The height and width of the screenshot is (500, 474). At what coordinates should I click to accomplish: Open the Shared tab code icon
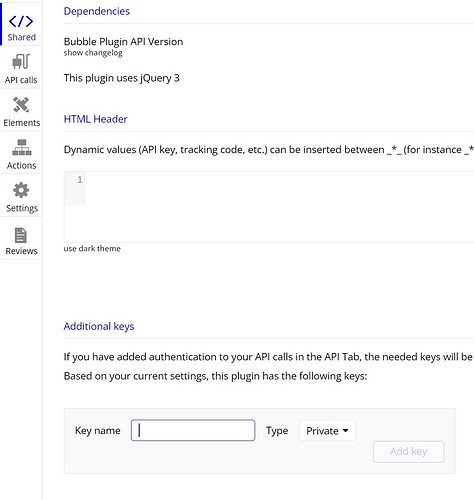(21, 22)
